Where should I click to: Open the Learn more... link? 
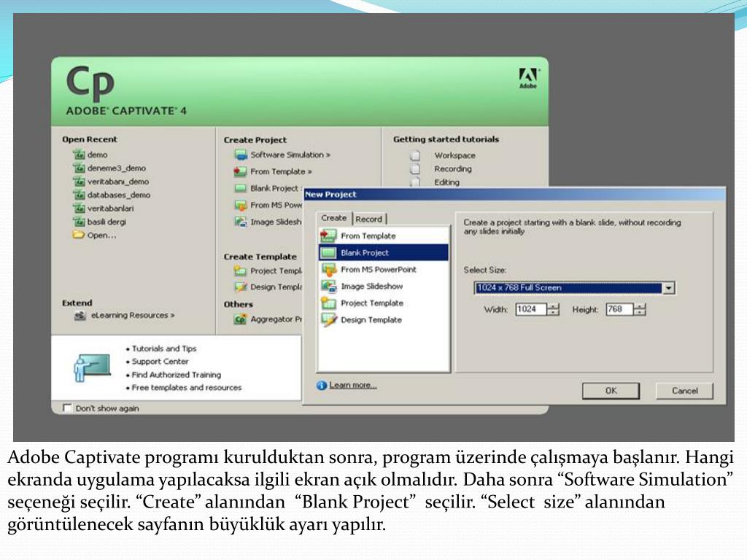pos(353,385)
